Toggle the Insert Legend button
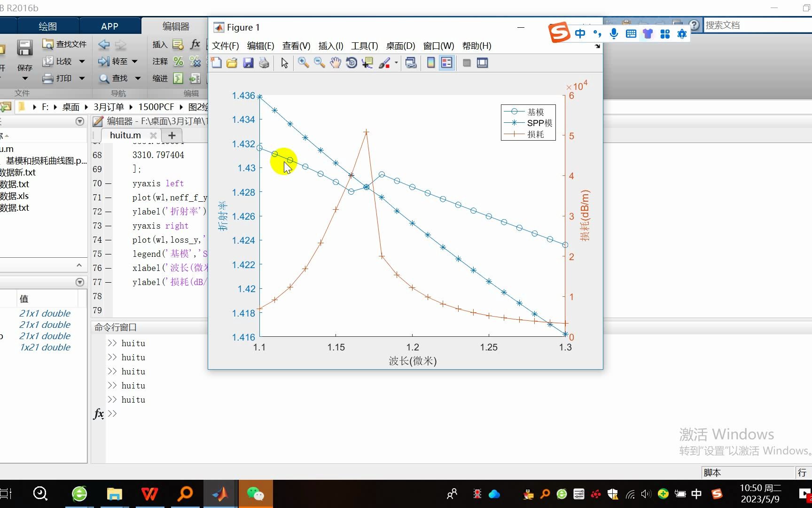The width and height of the screenshot is (812, 508). click(446, 63)
